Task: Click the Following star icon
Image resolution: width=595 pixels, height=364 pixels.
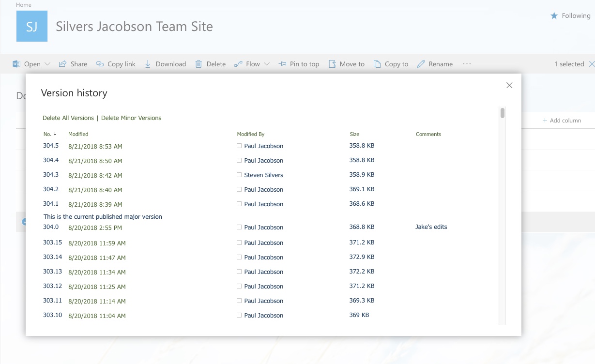Action: click(x=554, y=16)
